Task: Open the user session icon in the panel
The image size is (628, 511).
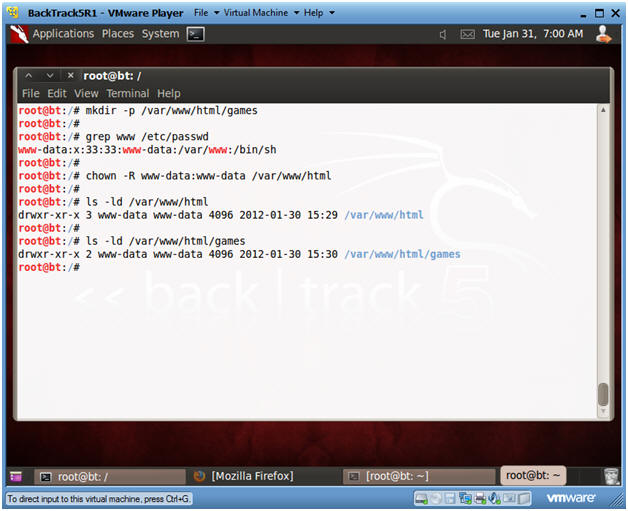Action: pyautogui.click(x=603, y=34)
